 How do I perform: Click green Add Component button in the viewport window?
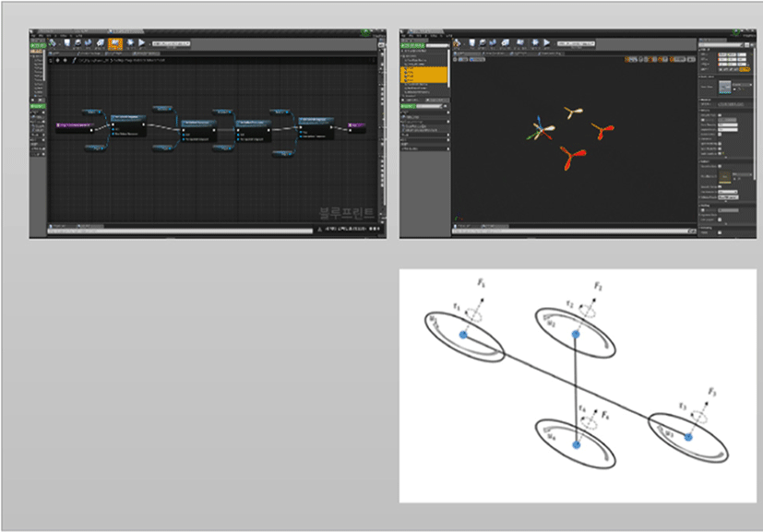(x=412, y=46)
